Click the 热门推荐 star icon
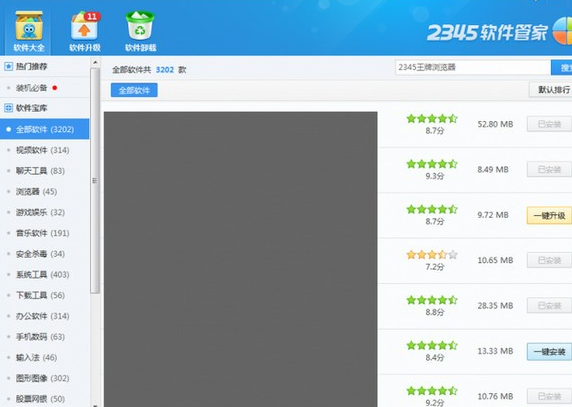The width and height of the screenshot is (572, 407). pos(8,66)
